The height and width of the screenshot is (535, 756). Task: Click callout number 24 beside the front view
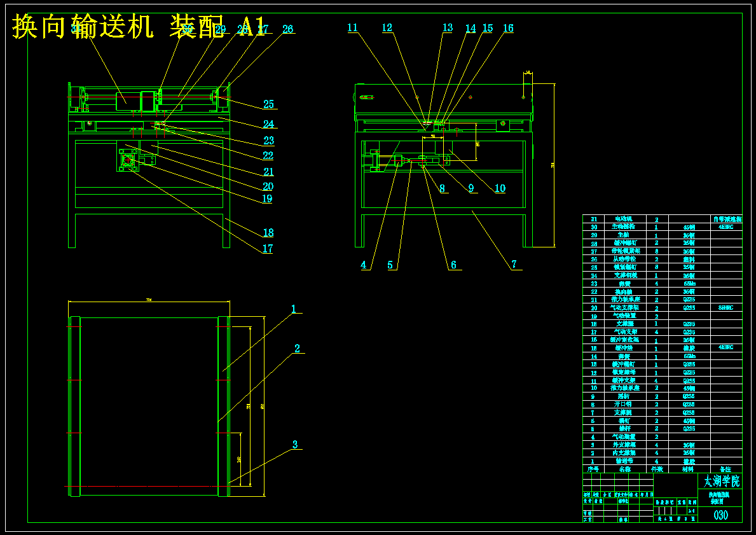click(268, 124)
